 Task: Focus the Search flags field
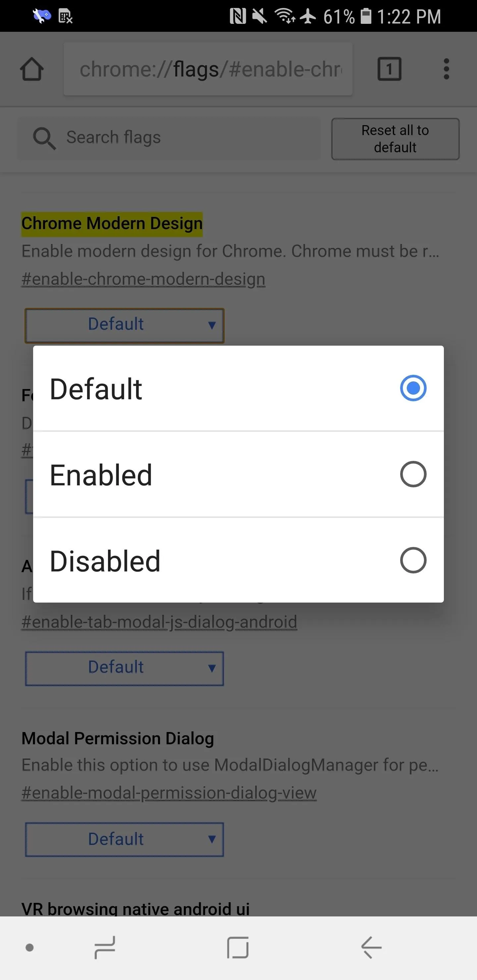[169, 138]
